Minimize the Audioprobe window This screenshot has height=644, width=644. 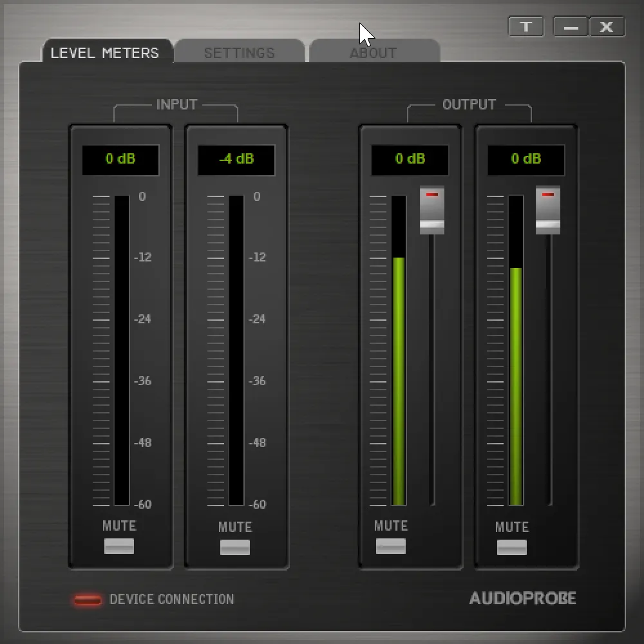[x=571, y=26]
